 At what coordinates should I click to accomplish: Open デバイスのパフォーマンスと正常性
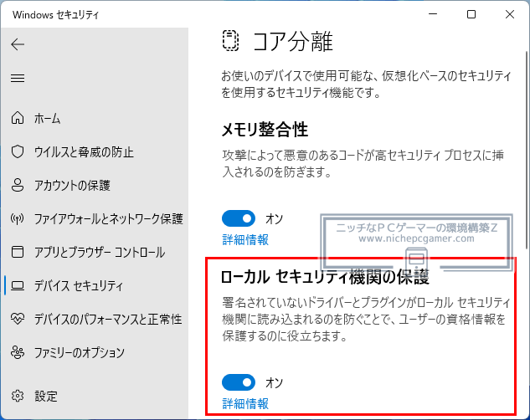click(108, 319)
